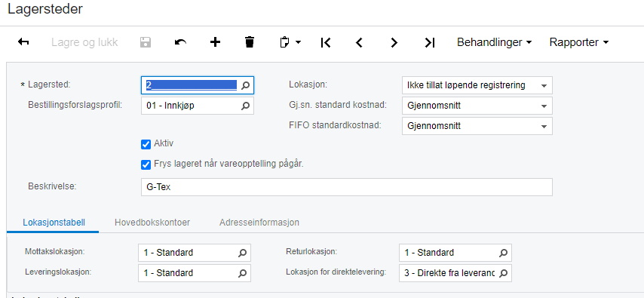Open the Rapporter menu
Image resolution: width=644 pixels, height=298 pixels.
tap(578, 42)
